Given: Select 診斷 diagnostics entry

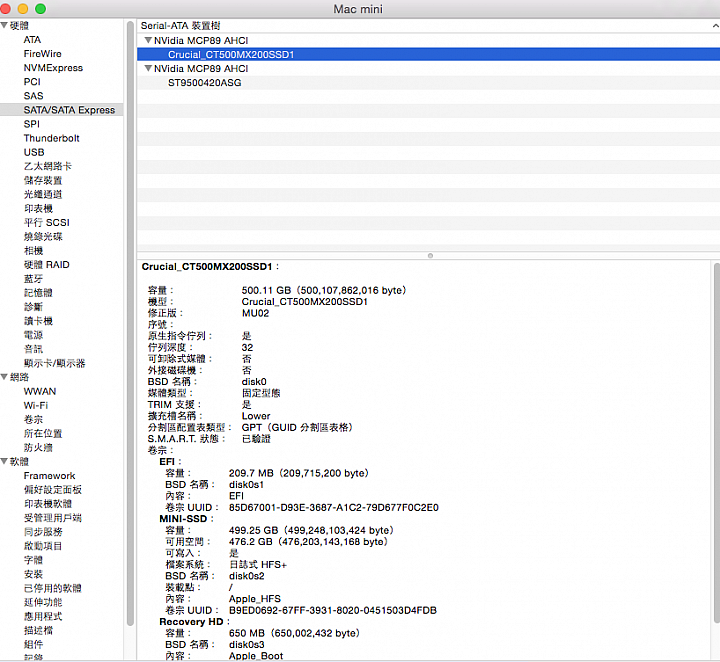Looking at the screenshot, I should (x=33, y=307).
